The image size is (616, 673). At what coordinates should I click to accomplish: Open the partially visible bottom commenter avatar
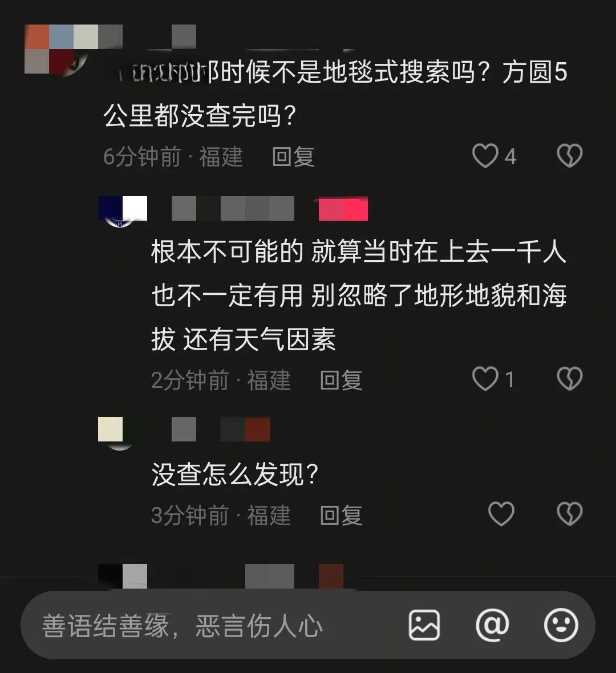point(122,577)
